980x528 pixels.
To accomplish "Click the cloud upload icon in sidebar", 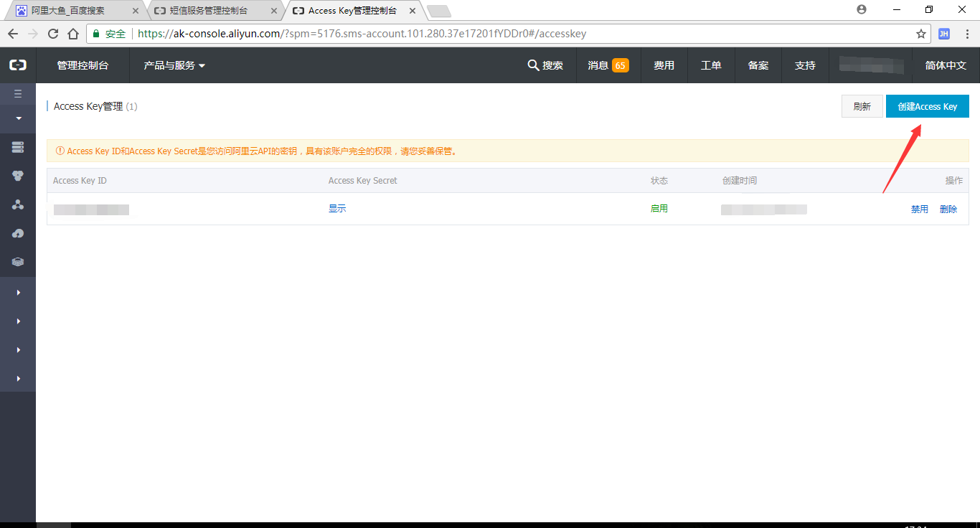I will coord(18,233).
